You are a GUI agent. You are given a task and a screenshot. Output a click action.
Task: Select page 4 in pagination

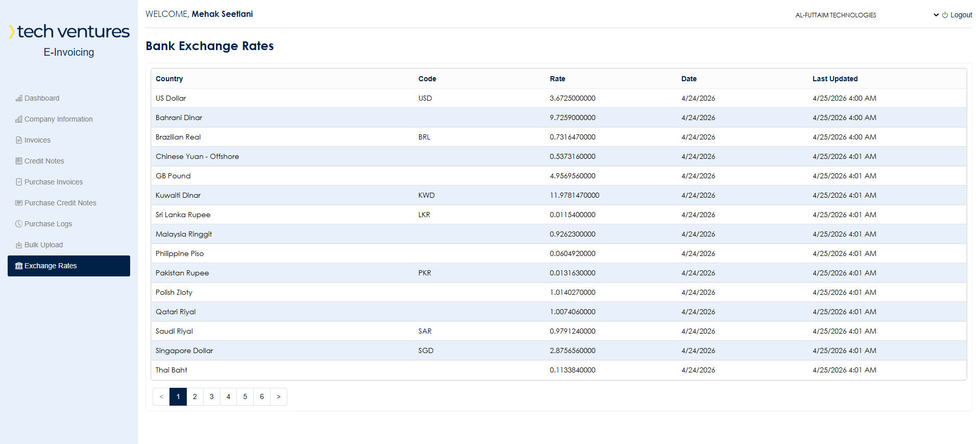[x=228, y=396]
